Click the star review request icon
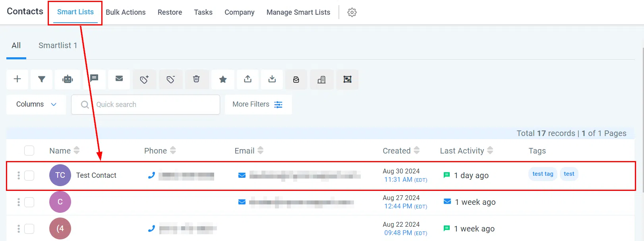 223,79
